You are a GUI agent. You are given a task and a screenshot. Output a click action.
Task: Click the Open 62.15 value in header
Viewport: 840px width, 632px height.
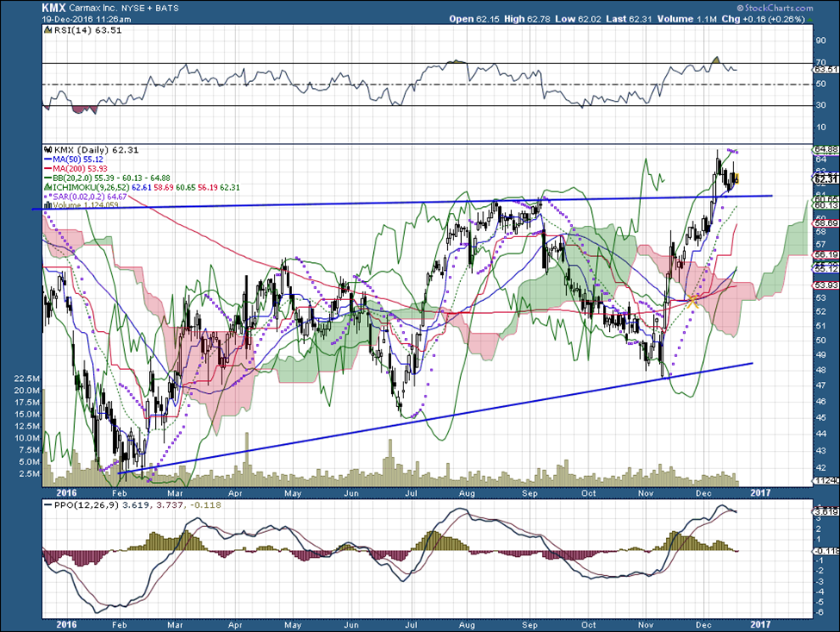[x=474, y=19]
